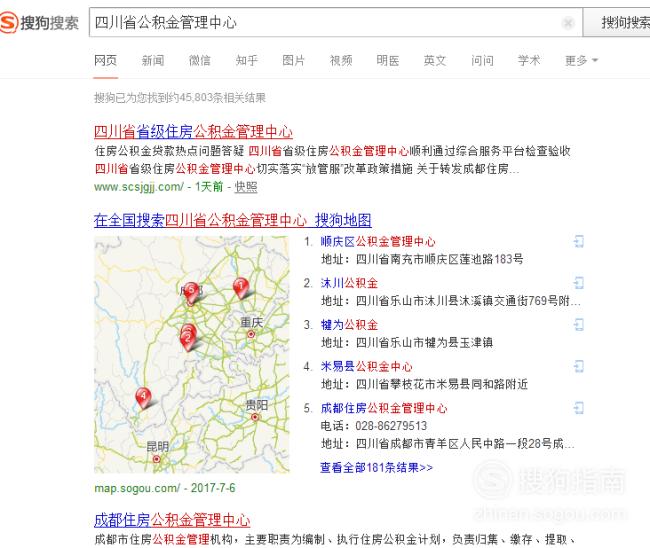Open the 明医 tab
Image resolution: width=650 pixels, height=548 pixels.
388,61
